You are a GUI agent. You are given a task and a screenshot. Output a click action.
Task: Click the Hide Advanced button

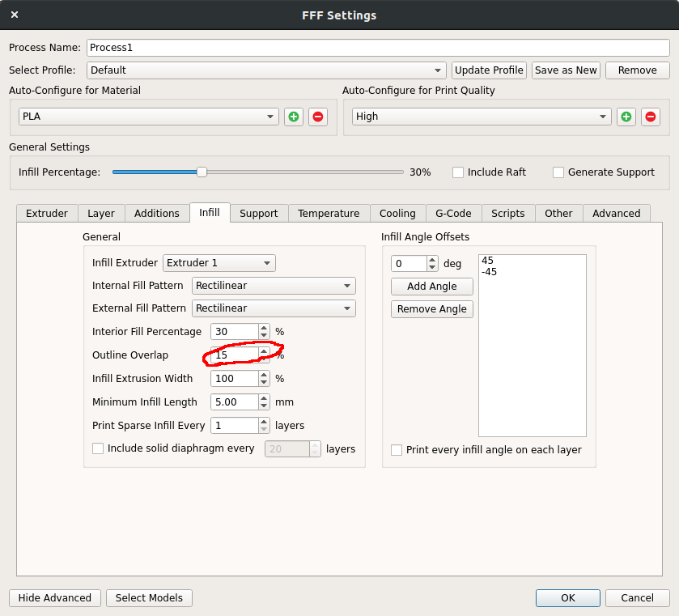coord(54,598)
